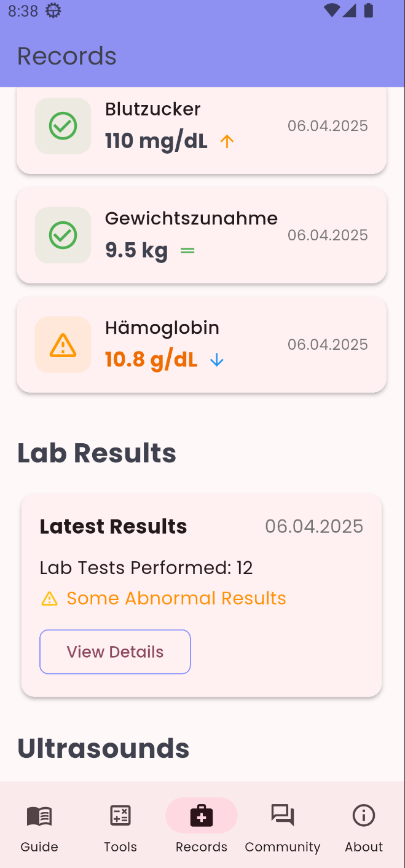
Task: Click the orange up arrow trend indicator
Action: coord(227,142)
